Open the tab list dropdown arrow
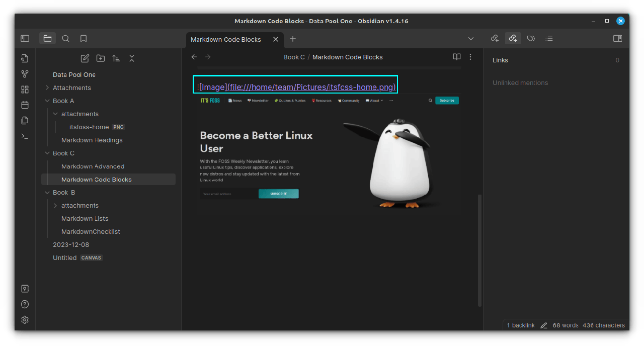Image resolution: width=644 pixels, height=346 pixels. [471, 39]
